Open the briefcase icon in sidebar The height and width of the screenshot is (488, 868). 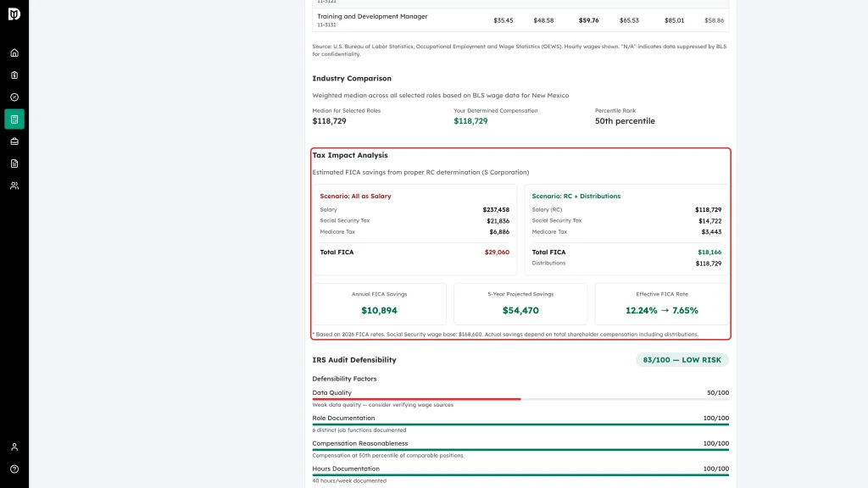click(x=14, y=141)
